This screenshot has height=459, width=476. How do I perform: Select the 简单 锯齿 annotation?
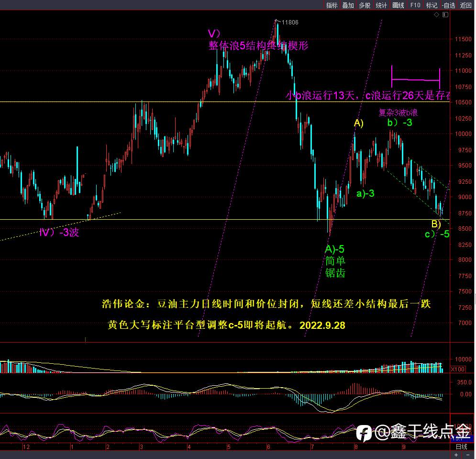tap(335, 267)
